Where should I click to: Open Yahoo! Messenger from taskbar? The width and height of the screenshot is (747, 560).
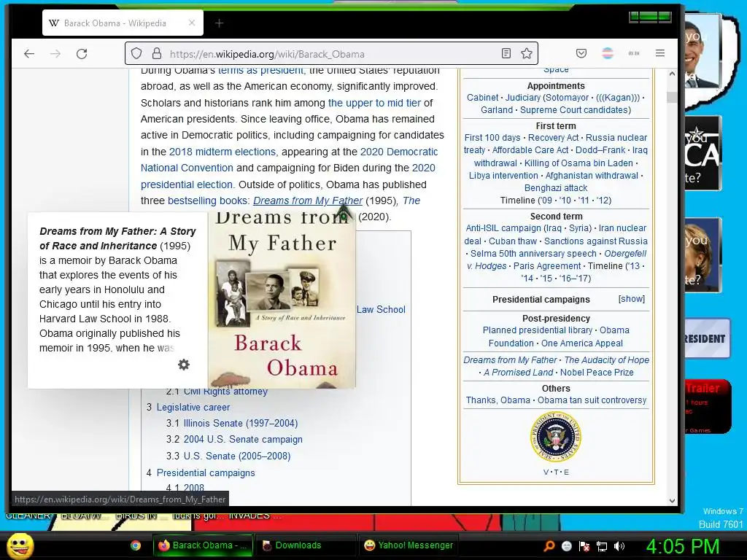(x=407, y=545)
